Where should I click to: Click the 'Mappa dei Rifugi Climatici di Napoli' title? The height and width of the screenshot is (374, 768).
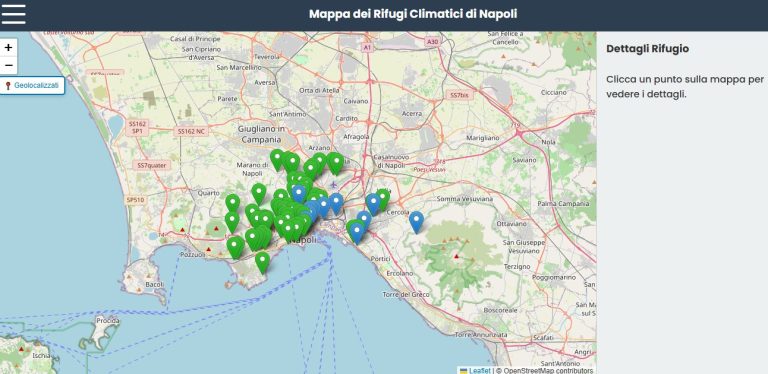click(413, 14)
